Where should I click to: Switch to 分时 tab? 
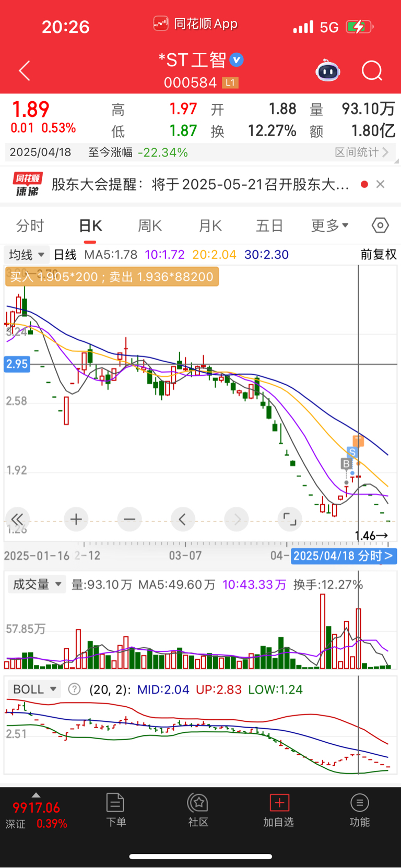pyautogui.click(x=30, y=226)
